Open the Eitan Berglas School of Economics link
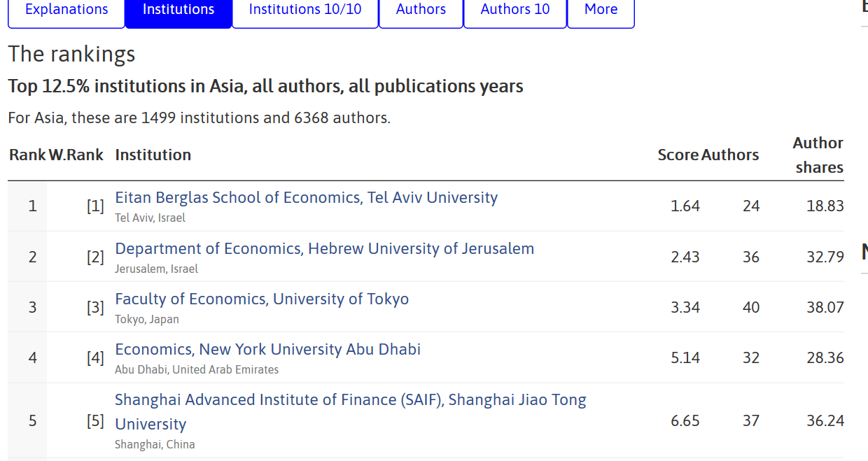The height and width of the screenshot is (461, 868). pyautogui.click(x=306, y=197)
